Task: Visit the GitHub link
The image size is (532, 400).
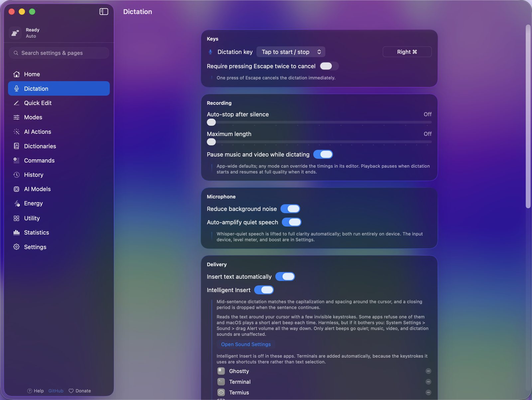Action: [56, 391]
